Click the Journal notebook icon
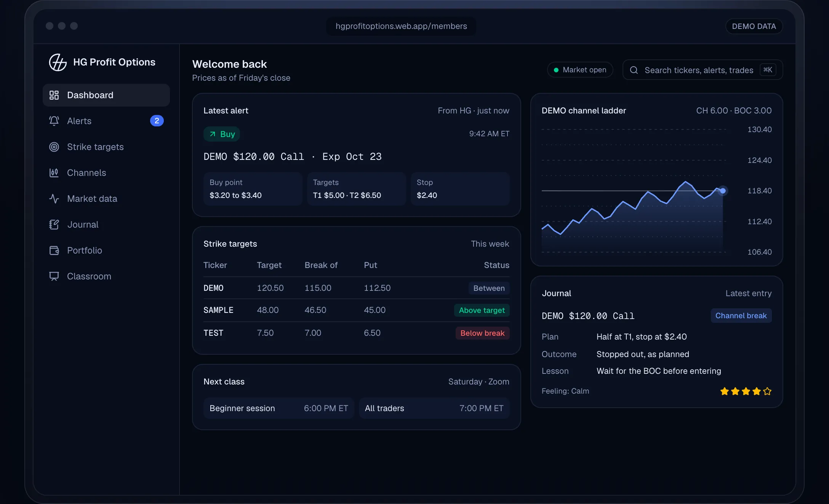Screen dimensions: 829x504 tap(54, 225)
